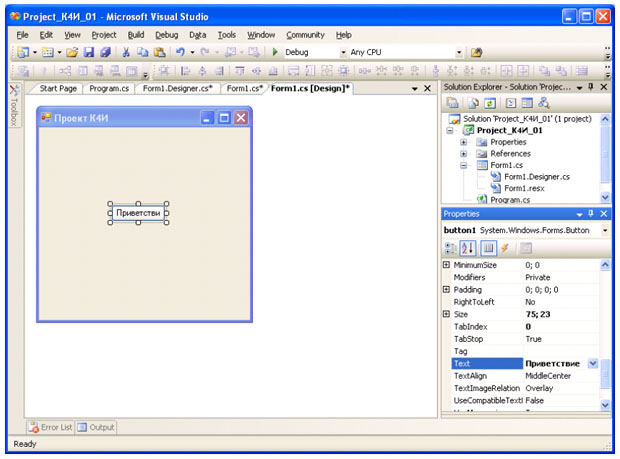This screenshot has width=620, height=459.
Task: Click the Add New Item toolbar icon
Action: point(47,52)
